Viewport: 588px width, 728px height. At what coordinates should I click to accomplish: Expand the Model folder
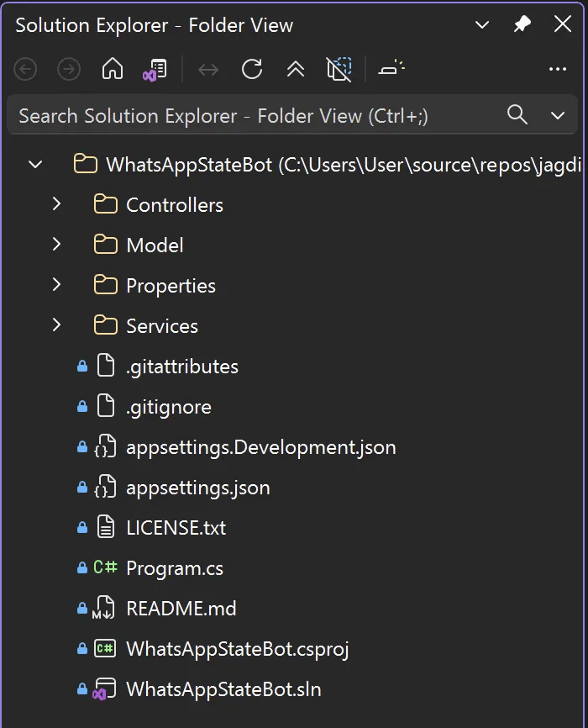click(x=56, y=245)
